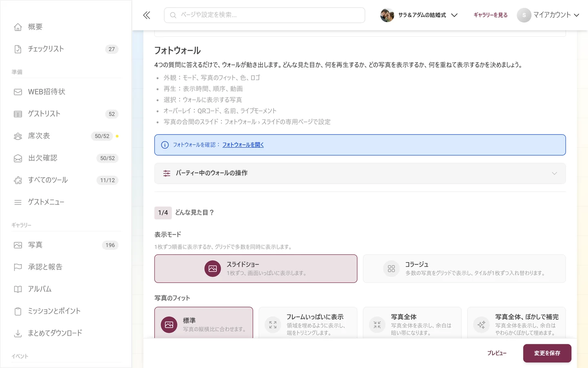The height and width of the screenshot is (368, 588).
Task: Choose フレームいっぱいに表示 photo fit
Action: [308, 323]
